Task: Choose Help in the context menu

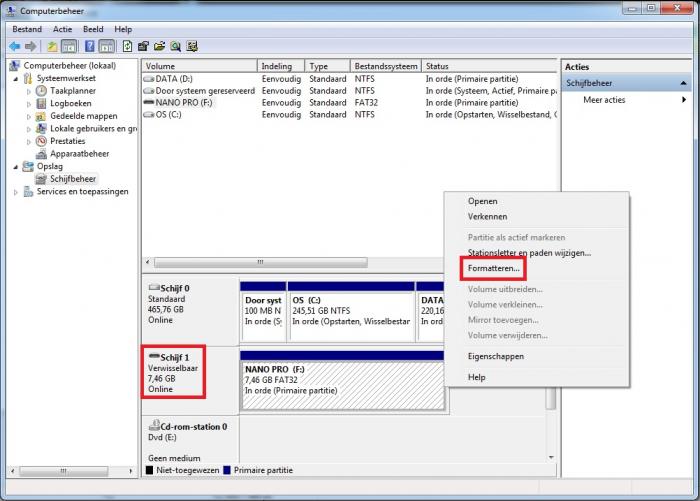Action: point(476,377)
